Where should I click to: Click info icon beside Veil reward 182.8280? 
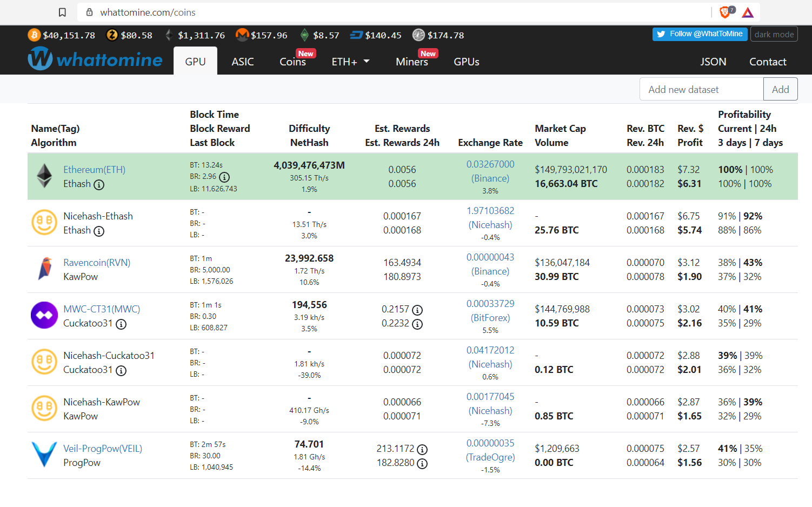tap(422, 464)
